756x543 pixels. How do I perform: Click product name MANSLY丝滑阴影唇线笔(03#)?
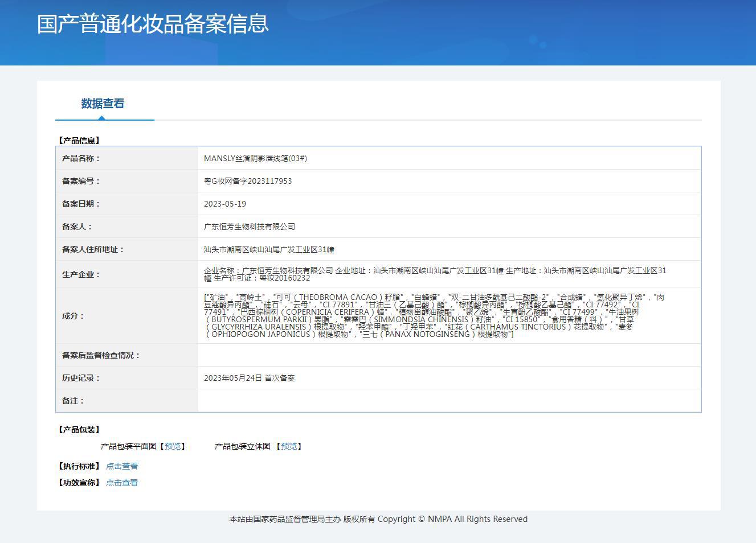(x=255, y=158)
